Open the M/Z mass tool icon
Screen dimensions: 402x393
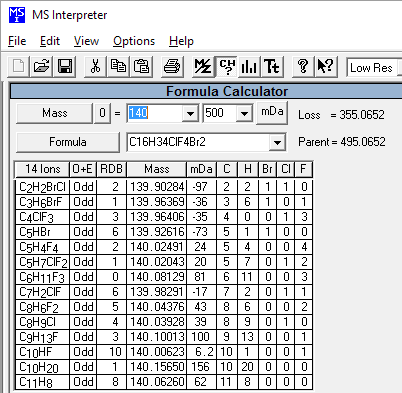tap(203, 66)
